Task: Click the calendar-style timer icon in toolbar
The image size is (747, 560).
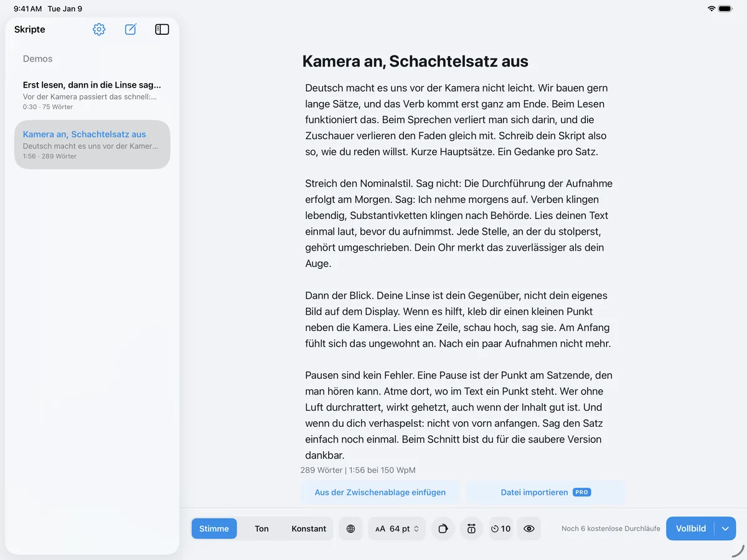Action: [x=471, y=529]
